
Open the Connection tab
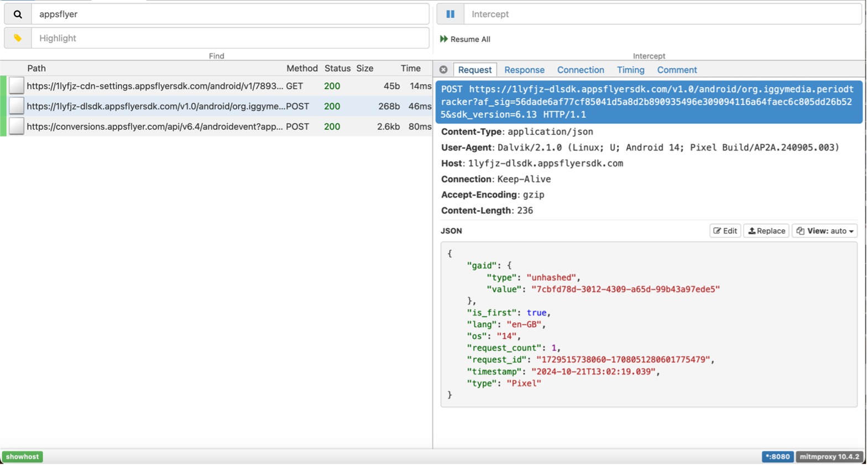(x=580, y=70)
